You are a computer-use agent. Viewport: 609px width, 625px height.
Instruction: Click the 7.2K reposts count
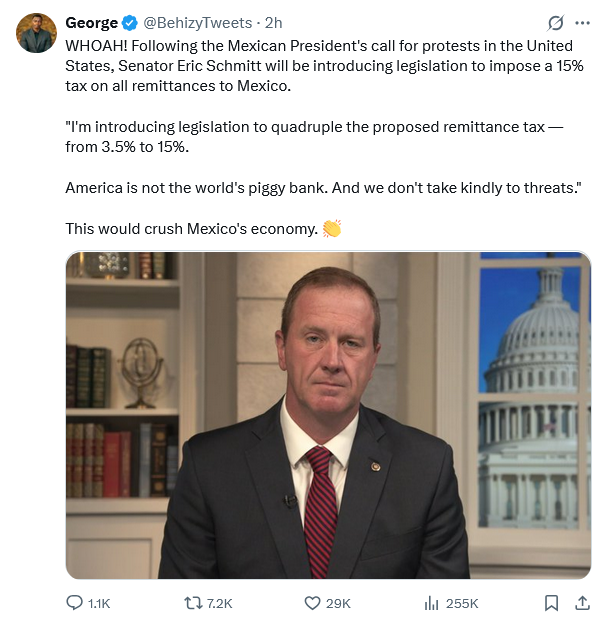coord(219,603)
